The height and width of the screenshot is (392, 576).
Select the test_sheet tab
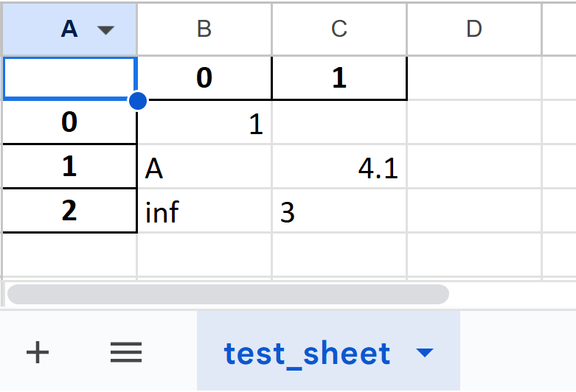[307, 353]
